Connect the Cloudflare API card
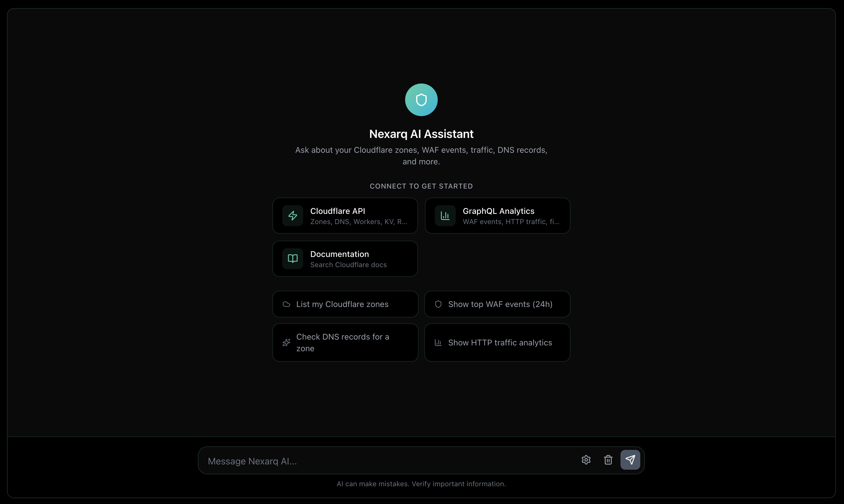Image resolution: width=844 pixels, height=504 pixels. pyautogui.click(x=345, y=216)
